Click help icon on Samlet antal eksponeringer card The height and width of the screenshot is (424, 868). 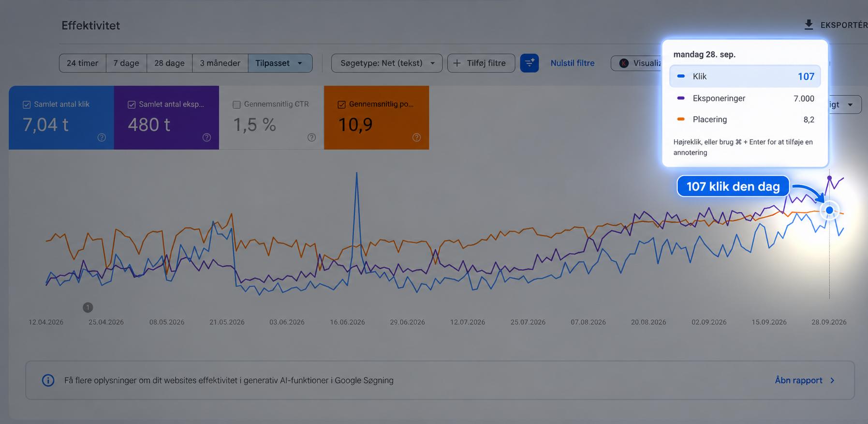(x=206, y=137)
